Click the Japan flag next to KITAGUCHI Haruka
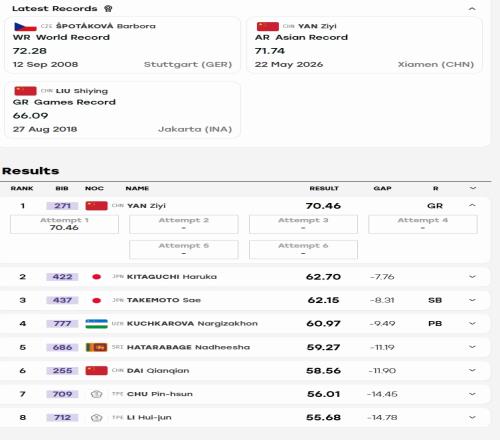Screen dimensions: 500x440 coord(96,277)
